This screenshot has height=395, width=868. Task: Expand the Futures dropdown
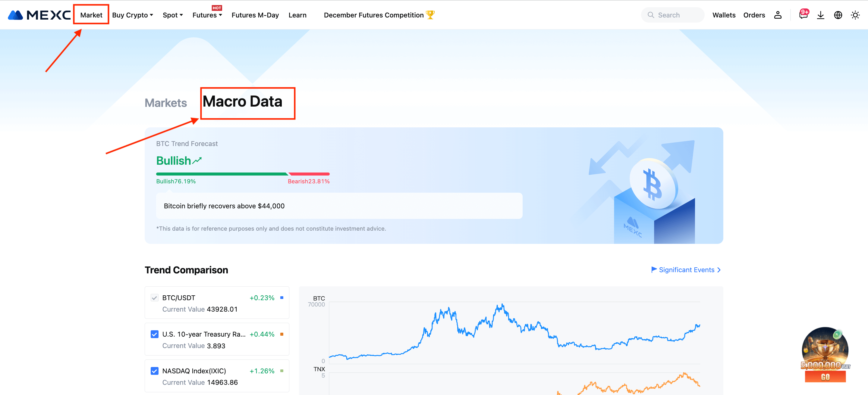tap(207, 15)
